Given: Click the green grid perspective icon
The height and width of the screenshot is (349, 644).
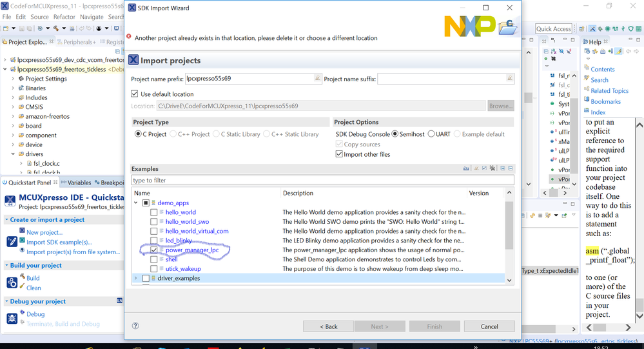Looking at the screenshot, I should pyautogui.click(x=638, y=29).
